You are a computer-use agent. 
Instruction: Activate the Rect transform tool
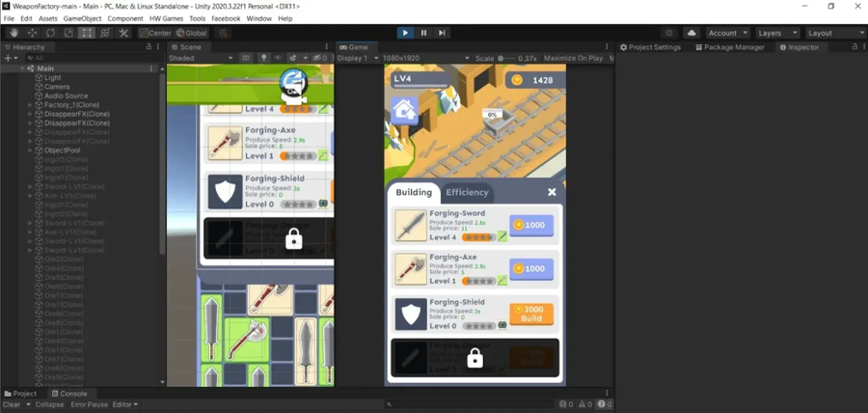point(87,33)
